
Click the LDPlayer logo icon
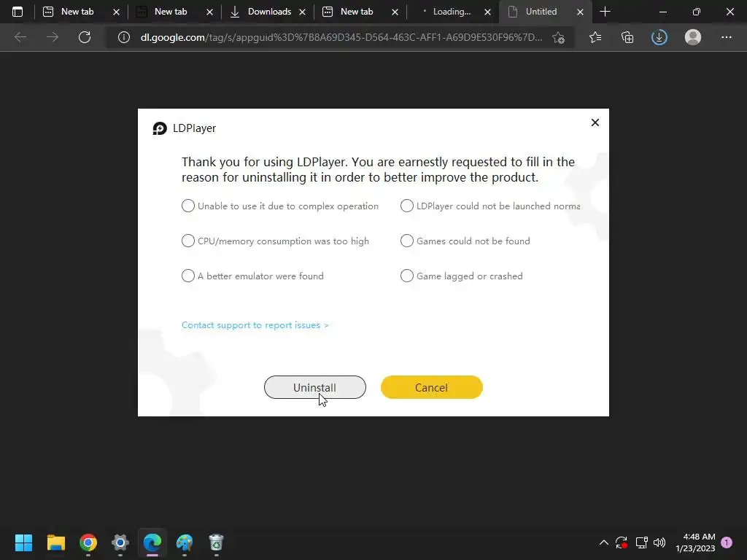tap(160, 128)
